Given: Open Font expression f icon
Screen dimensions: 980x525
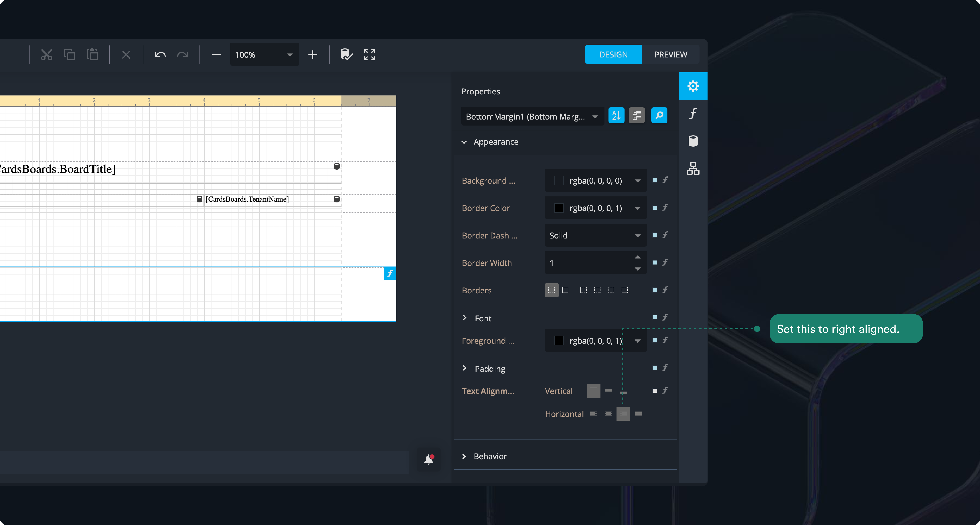Looking at the screenshot, I should pos(665,317).
